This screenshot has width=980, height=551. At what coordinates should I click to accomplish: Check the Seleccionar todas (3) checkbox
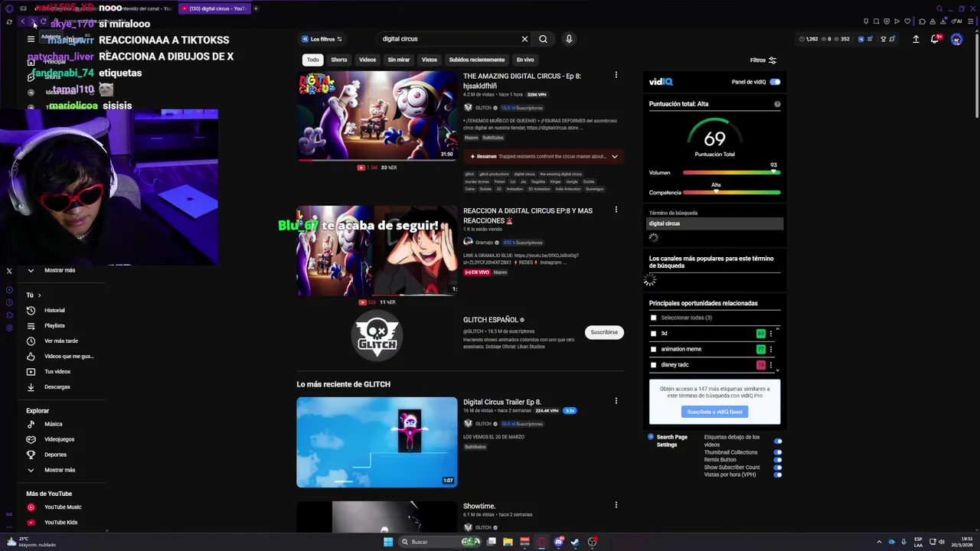tap(653, 318)
